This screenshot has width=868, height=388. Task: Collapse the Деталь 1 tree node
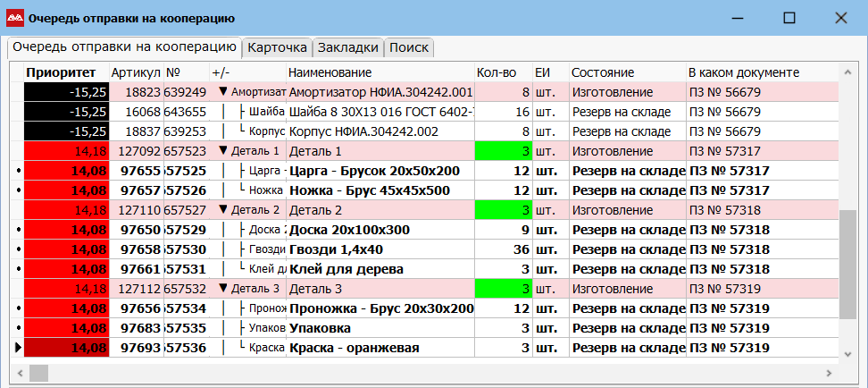(223, 151)
